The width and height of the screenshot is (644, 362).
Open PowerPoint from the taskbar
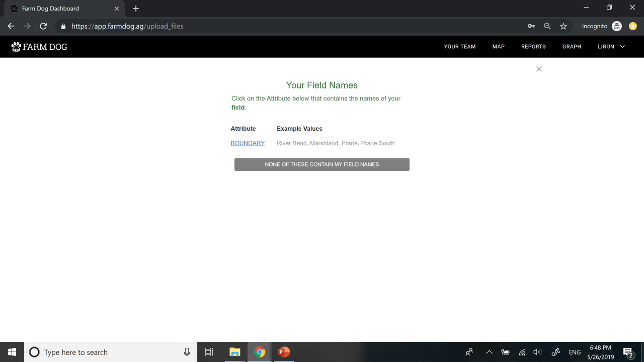(284, 352)
